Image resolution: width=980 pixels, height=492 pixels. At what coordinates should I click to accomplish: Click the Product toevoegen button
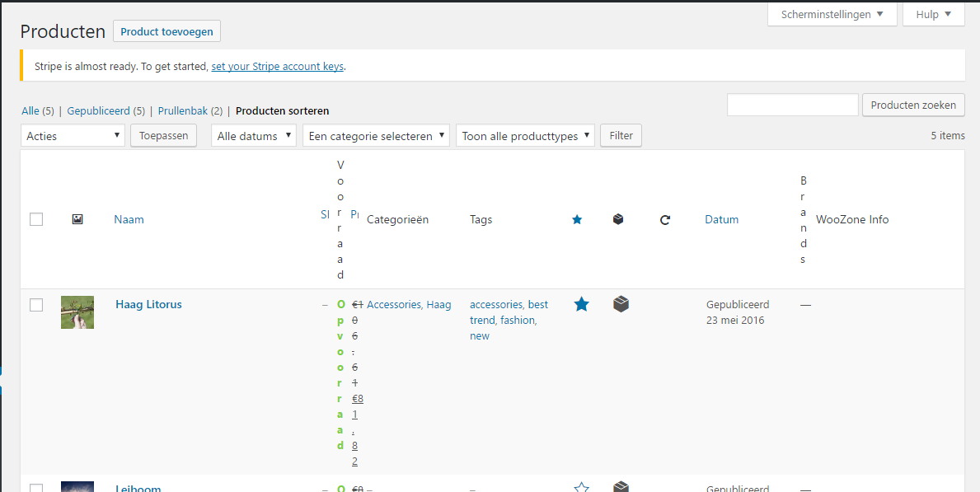166,32
